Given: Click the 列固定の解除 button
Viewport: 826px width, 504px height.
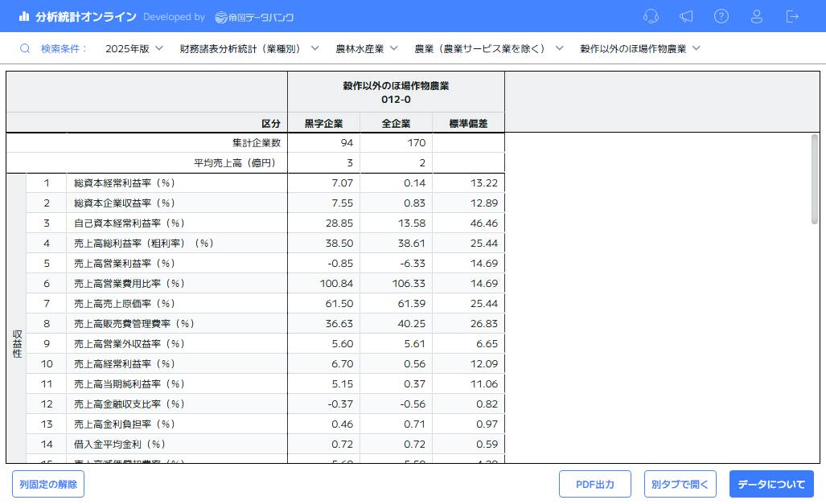Looking at the screenshot, I should coord(48,484).
